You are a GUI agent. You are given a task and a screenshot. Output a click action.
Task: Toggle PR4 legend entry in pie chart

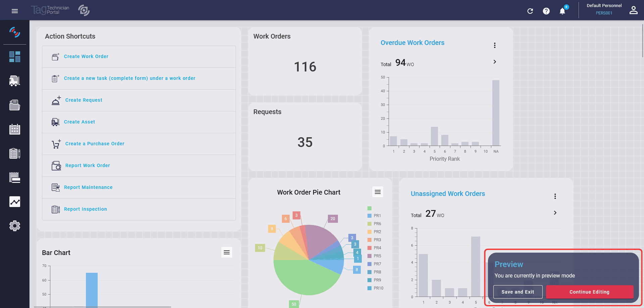[x=374, y=248]
